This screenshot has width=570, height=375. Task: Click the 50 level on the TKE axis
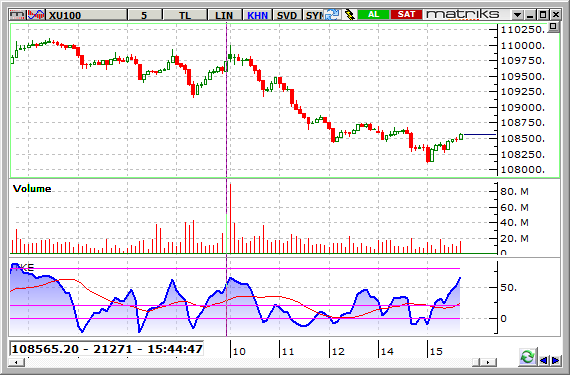pyautogui.click(x=508, y=288)
